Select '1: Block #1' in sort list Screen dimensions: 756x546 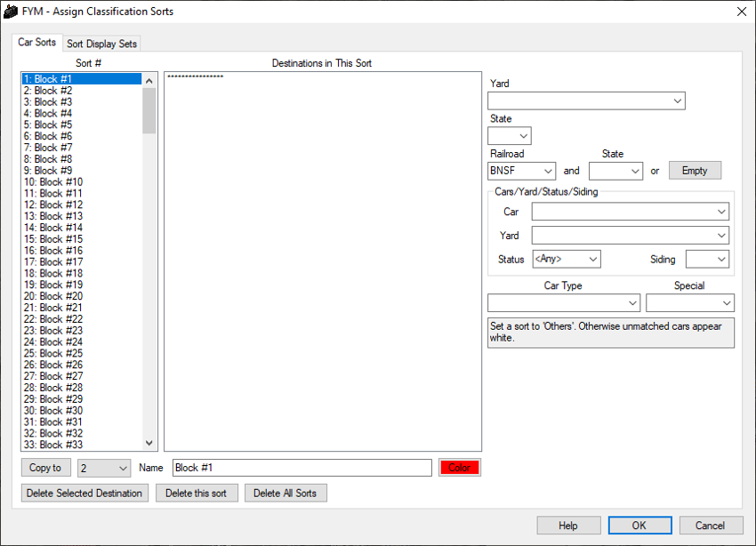click(x=82, y=79)
